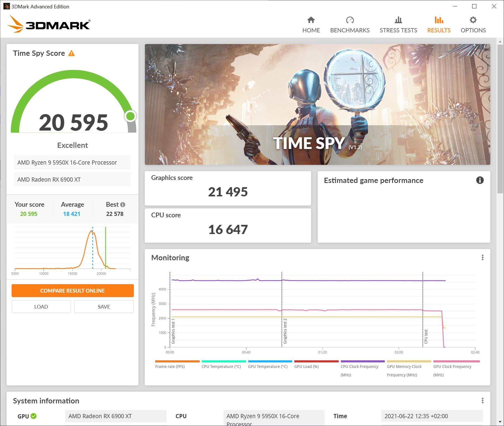Click the LOAD button
The image size is (504, 426).
41,307
